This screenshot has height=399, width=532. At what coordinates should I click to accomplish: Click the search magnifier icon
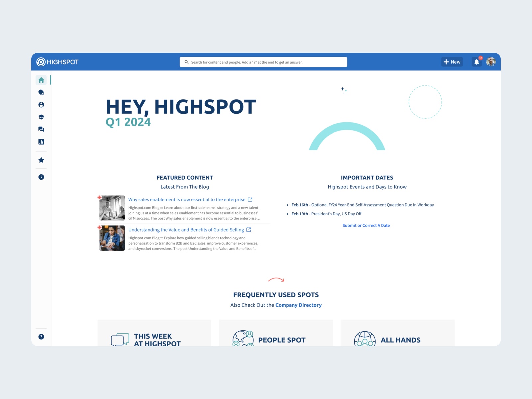pos(187,62)
